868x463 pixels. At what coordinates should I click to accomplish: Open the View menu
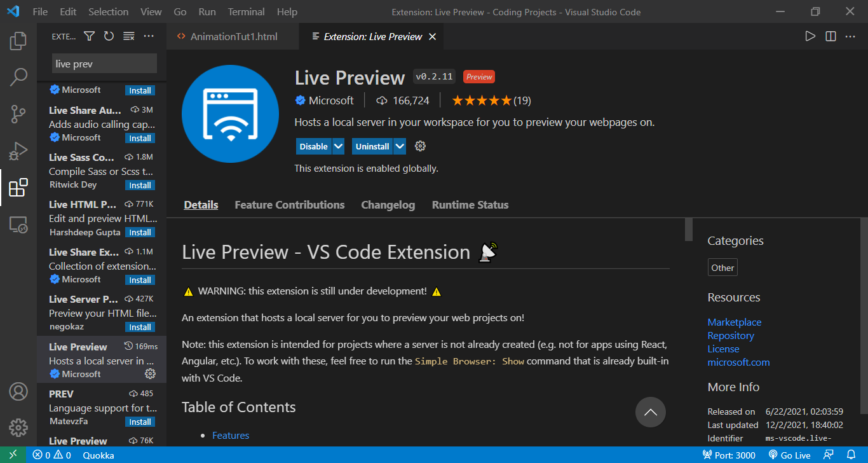click(x=151, y=12)
